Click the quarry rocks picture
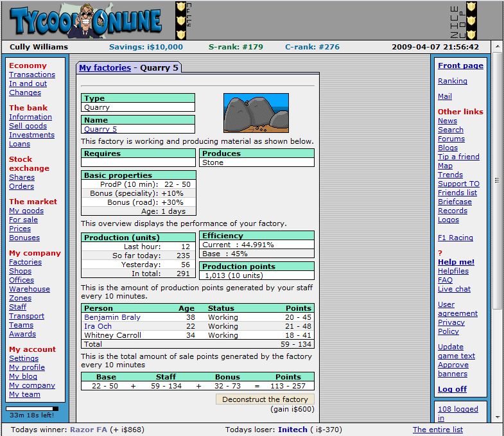 [x=256, y=113]
